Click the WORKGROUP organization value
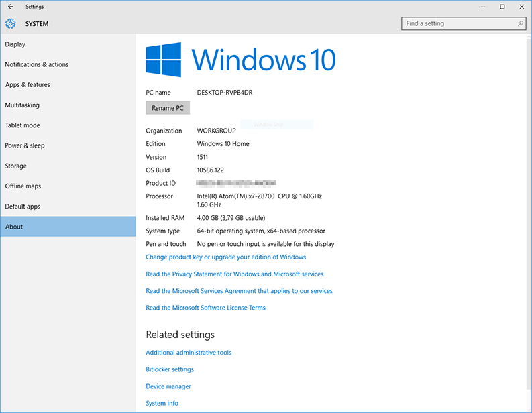The image size is (532, 413). pyautogui.click(x=216, y=131)
